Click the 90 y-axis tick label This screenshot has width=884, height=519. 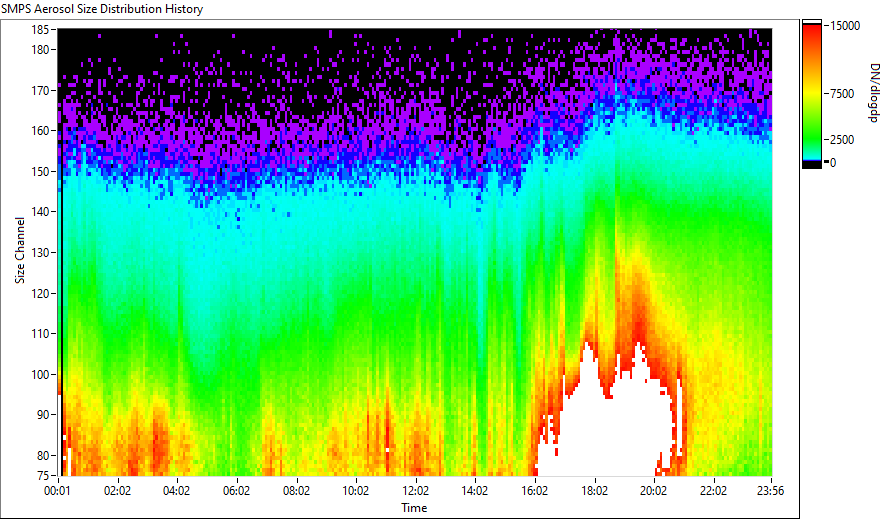point(43,415)
